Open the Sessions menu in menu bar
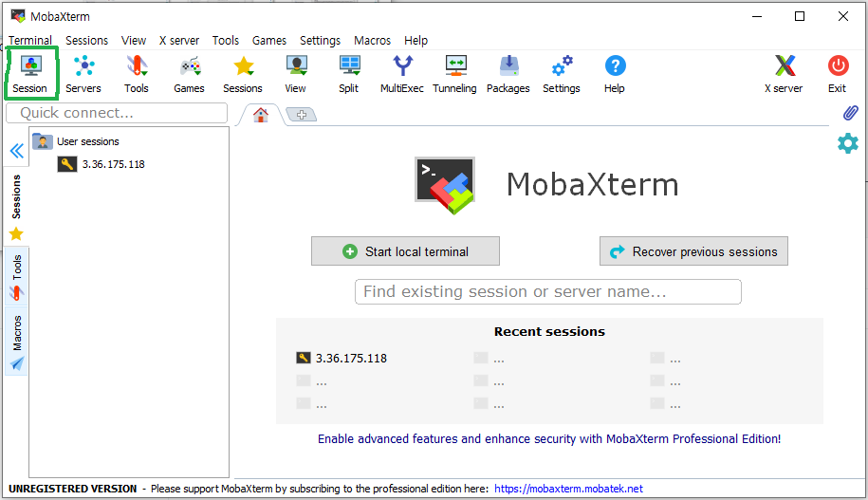Screen dimensions: 868x500 tap(87, 41)
